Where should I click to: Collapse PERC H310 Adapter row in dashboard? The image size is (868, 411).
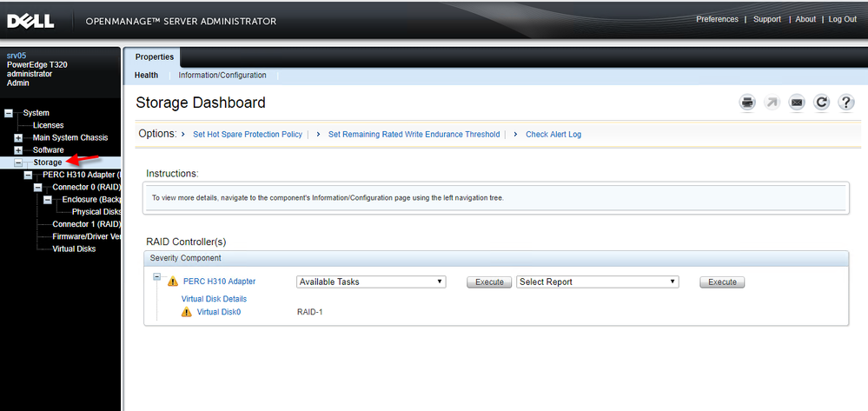(156, 275)
